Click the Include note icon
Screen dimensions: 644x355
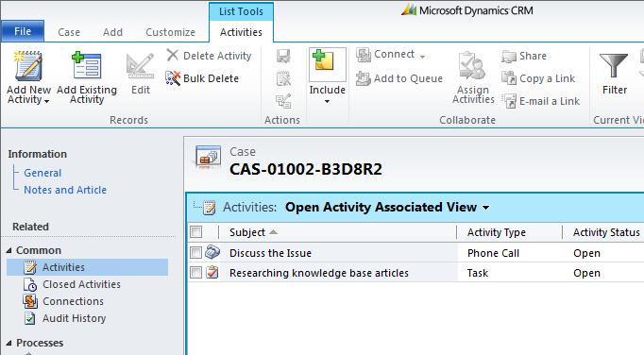323,60
